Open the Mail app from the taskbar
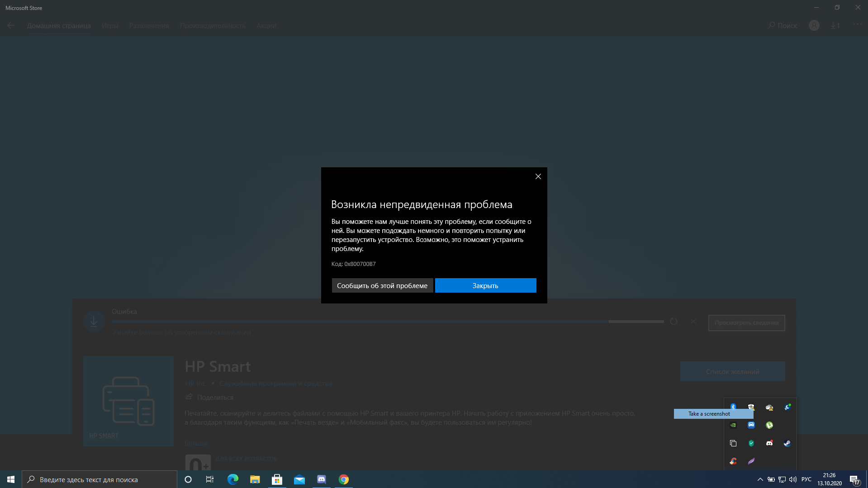This screenshot has height=488, width=868. point(299,479)
